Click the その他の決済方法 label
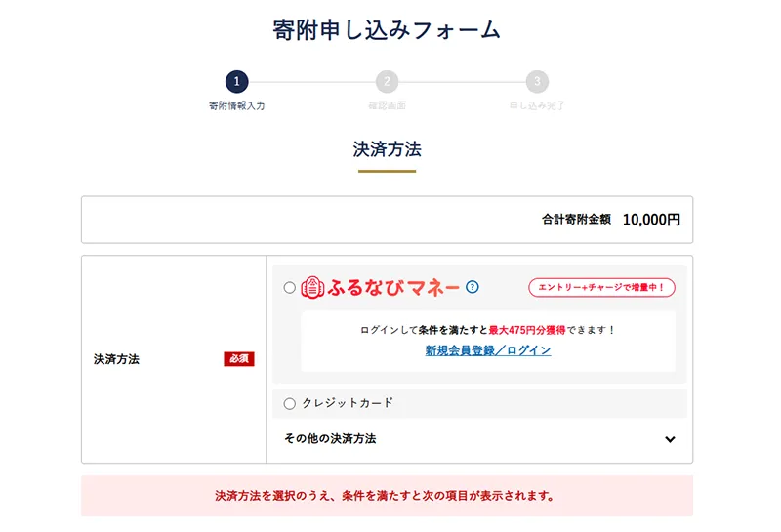This screenshot has height=532, width=781. [330, 439]
